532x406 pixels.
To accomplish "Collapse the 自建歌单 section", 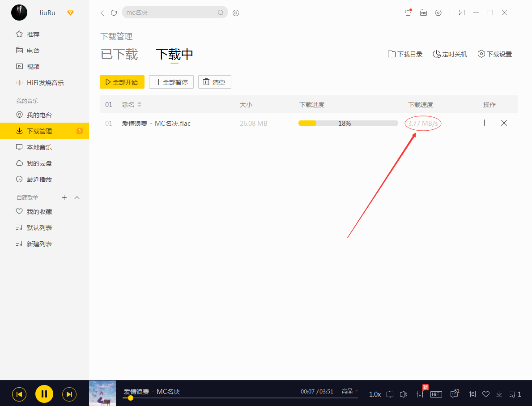I will tap(77, 197).
